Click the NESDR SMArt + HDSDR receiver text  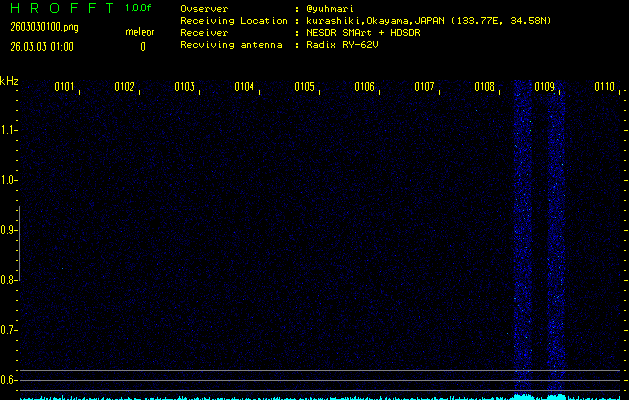363,33
